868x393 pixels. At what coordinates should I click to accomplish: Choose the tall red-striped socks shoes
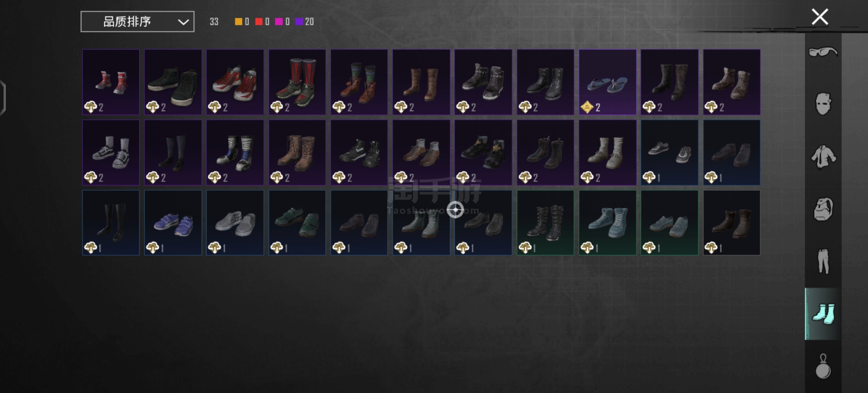click(297, 82)
